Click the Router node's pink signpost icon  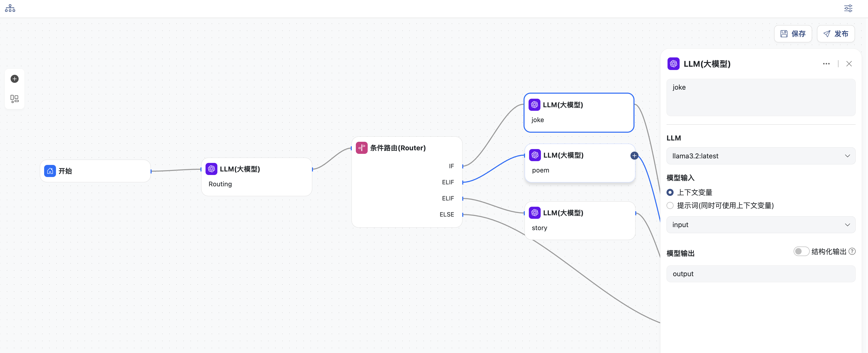(362, 148)
